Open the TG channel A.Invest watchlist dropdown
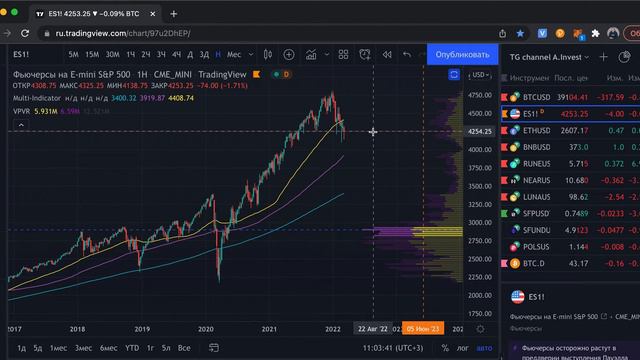This screenshot has height=360, width=640. tap(549, 57)
